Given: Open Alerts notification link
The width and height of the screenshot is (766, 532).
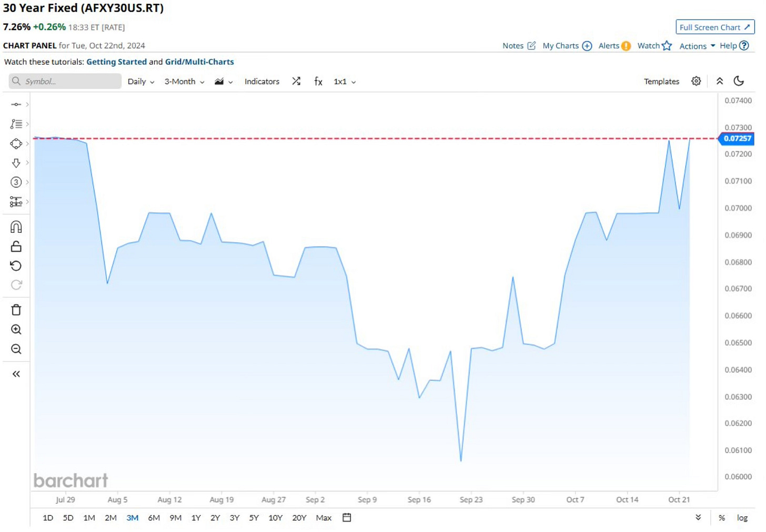Looking at the screenshot, I should [614, 46].
